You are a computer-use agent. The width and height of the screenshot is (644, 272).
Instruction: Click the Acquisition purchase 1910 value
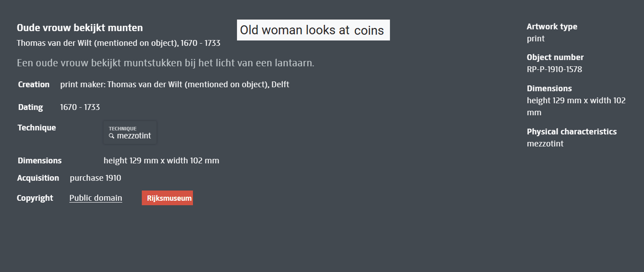95,178
